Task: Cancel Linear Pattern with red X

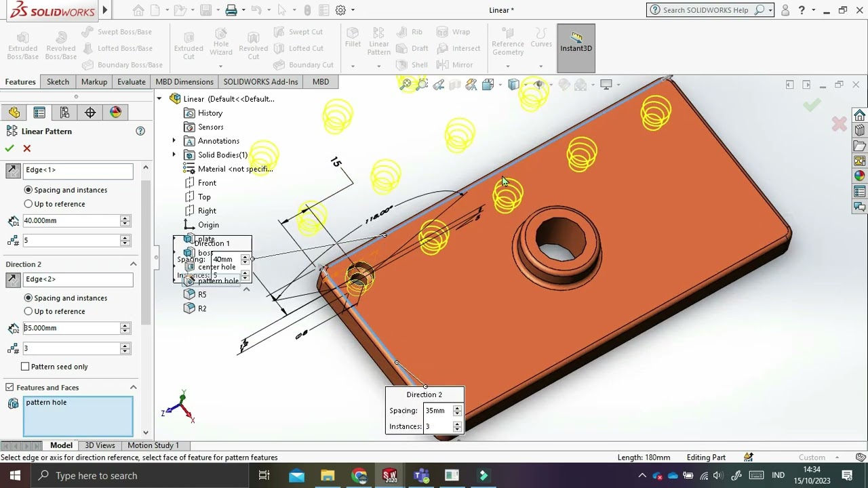Action: (27, 148)
